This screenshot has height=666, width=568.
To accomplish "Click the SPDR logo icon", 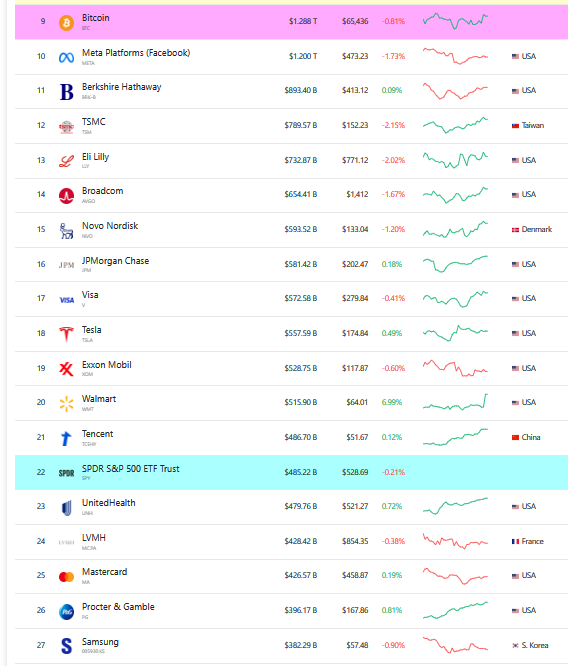I will (66, 473).
